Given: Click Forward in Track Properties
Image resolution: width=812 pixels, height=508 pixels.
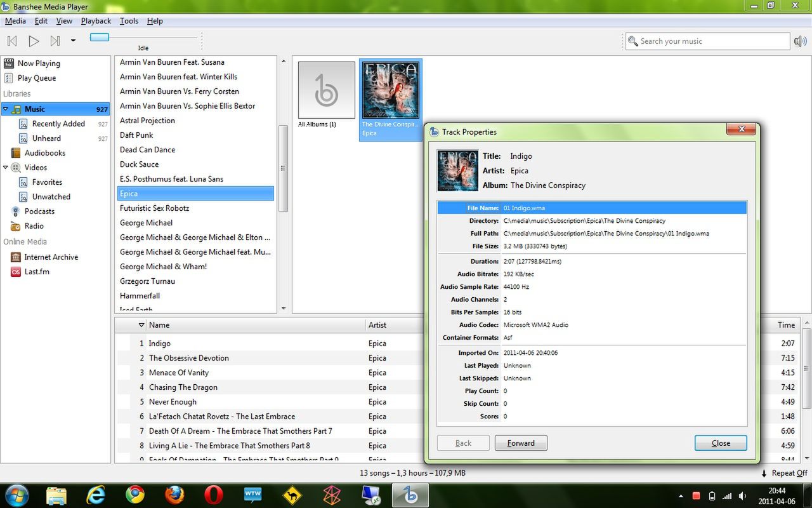Looking at the screenshot, I should [x=521, y=443].
